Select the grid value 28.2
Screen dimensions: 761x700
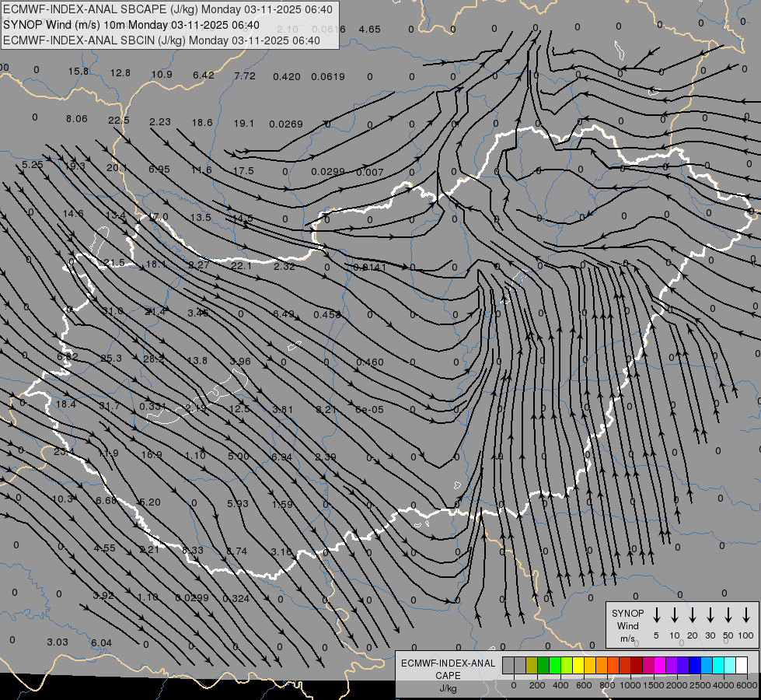(153, 359)
